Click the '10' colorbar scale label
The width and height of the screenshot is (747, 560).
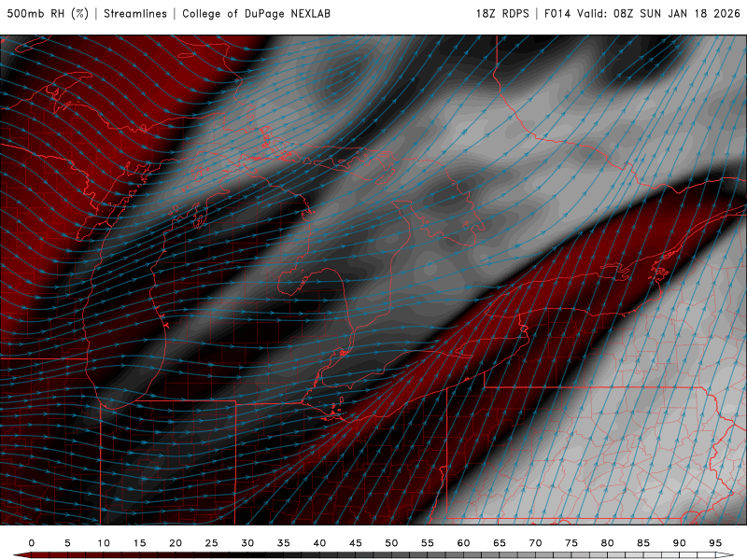point(104,543)
